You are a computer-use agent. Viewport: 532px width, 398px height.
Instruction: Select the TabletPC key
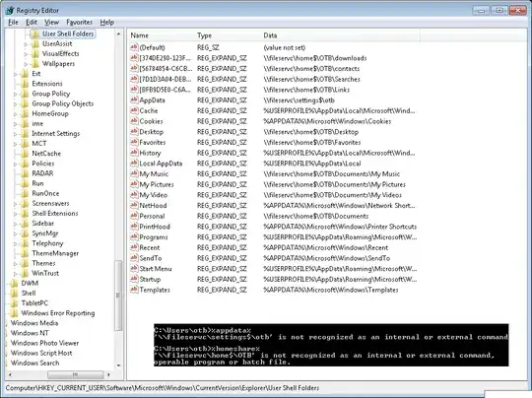click(34, 303)
